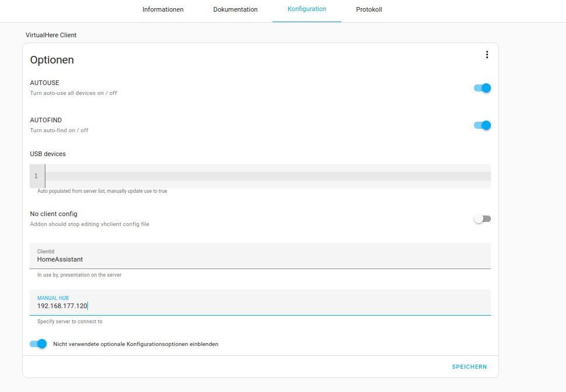Image resolution: width=566 pixels, height=392 pixels.
Task: Switch to the Informationen tab
Action: point(163,10)
